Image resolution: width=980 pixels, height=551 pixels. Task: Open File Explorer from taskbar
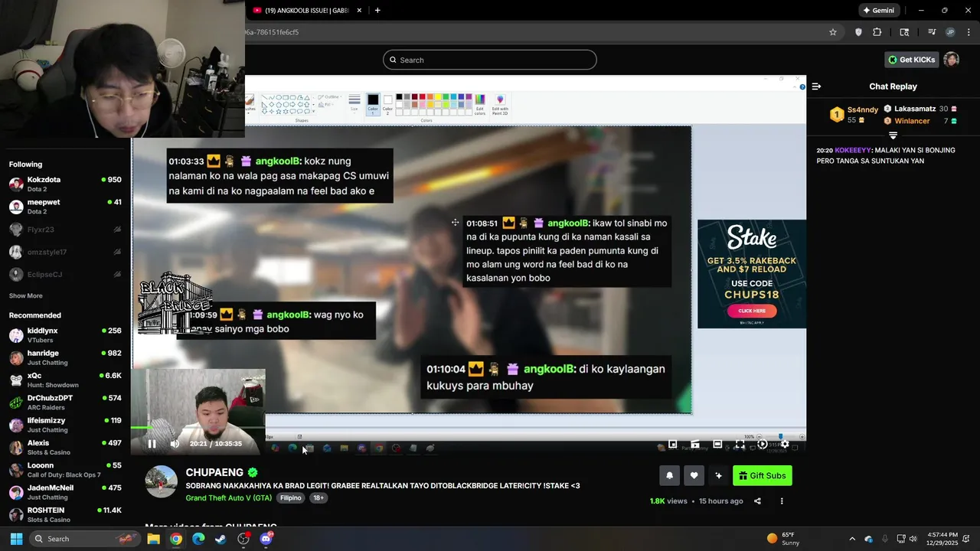tap(153, 539)
